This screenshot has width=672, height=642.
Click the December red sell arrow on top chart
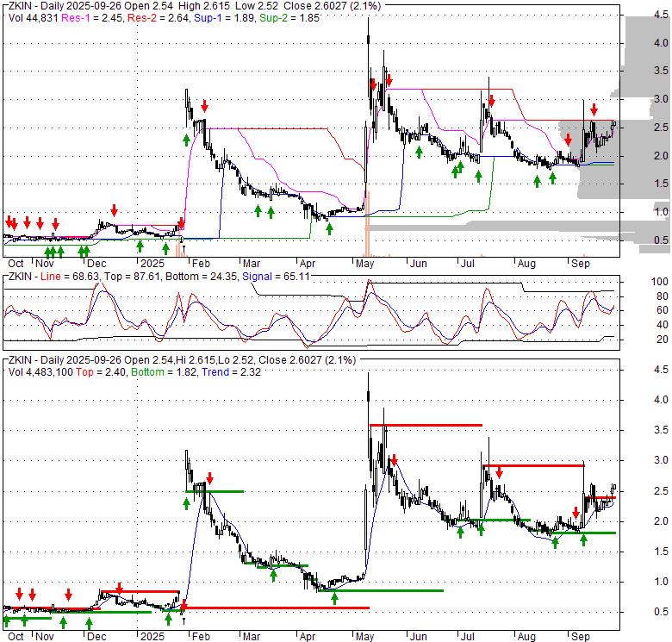[x=114, y=210]
